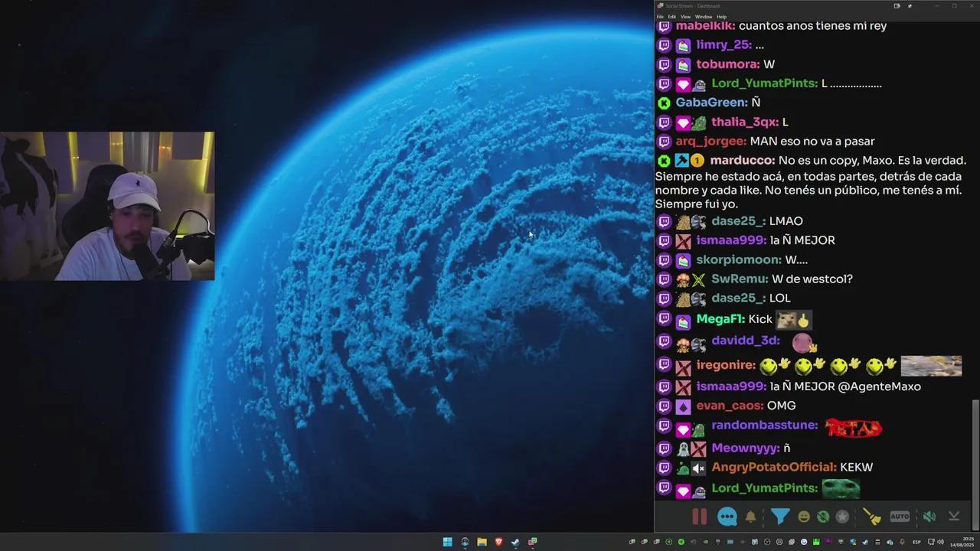Viewport: 980px width, 551px height.
Task: Select username marducco in chat
Action: (742, 161)
